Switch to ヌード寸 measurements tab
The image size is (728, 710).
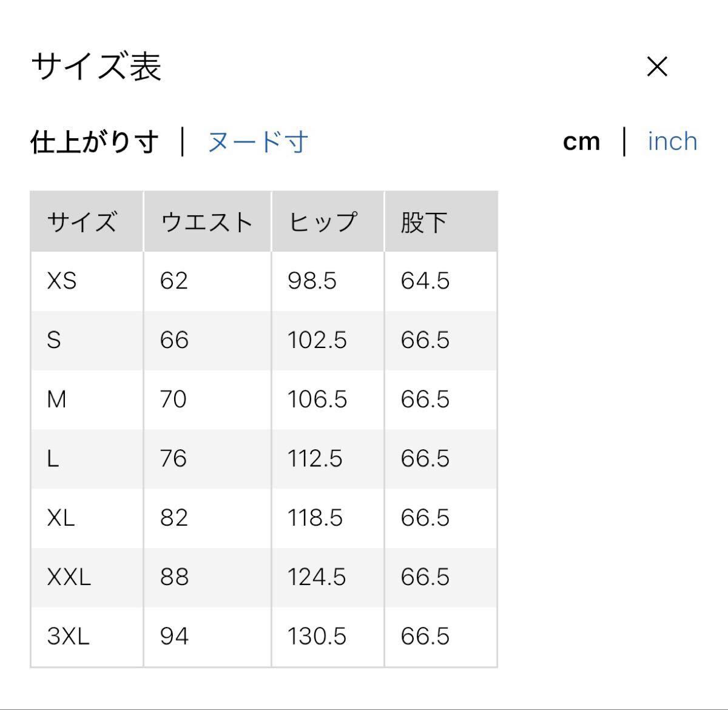258,142
